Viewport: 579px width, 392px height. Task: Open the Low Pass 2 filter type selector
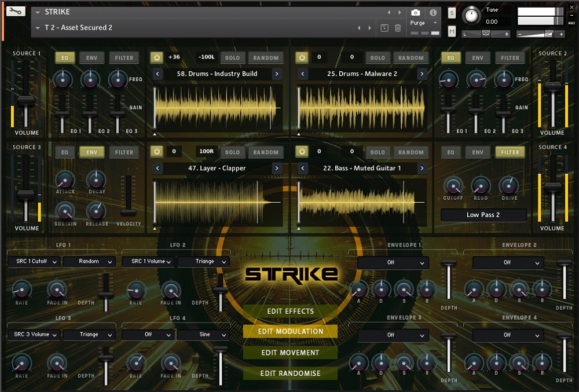coord(483,215)
